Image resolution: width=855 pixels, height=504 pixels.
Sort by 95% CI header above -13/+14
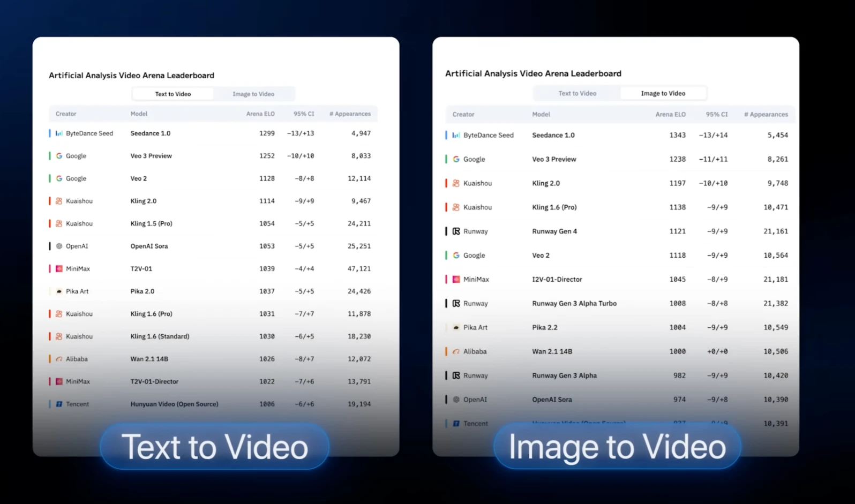(x=717, y=114)
